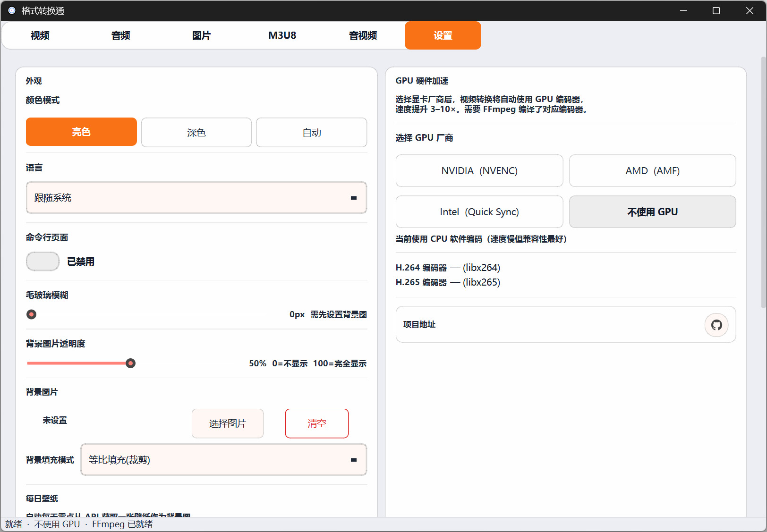Image resolution: width=767 pixels, height=532 pixels.
Task: Click the 设置 tab
Action: coord(443,35)
